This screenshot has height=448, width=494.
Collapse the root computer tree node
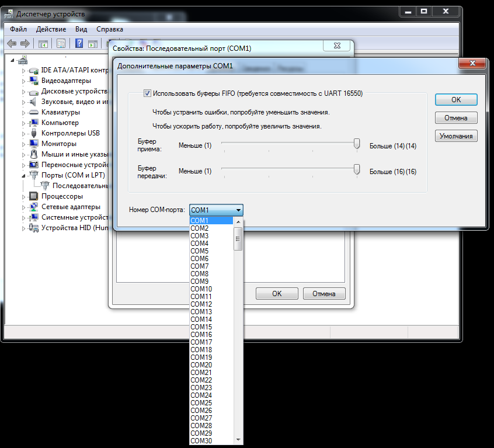pos(12,60)
